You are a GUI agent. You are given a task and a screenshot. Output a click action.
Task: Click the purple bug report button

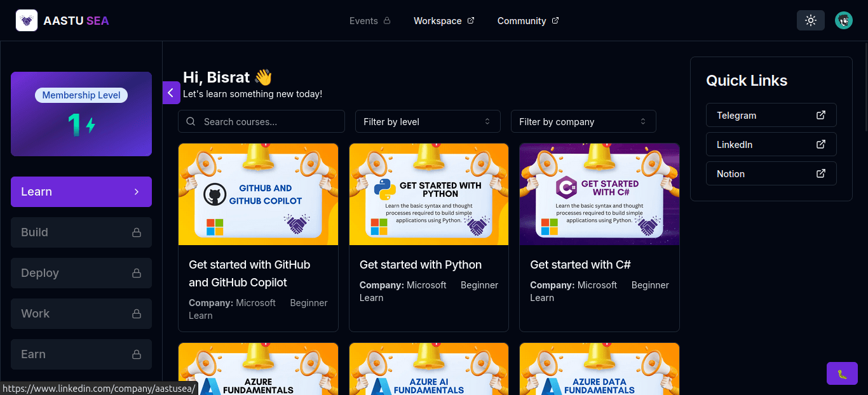pyautogui.click(x=842, y=373)
